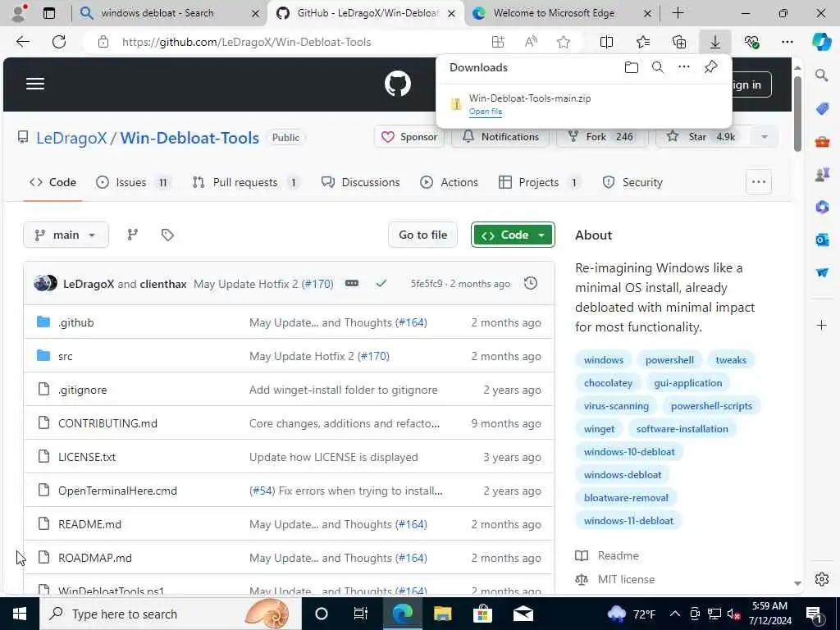Open the GitHub hamburger navigation menu
This screenshot has width=840, height=630.
pos(35,84)
